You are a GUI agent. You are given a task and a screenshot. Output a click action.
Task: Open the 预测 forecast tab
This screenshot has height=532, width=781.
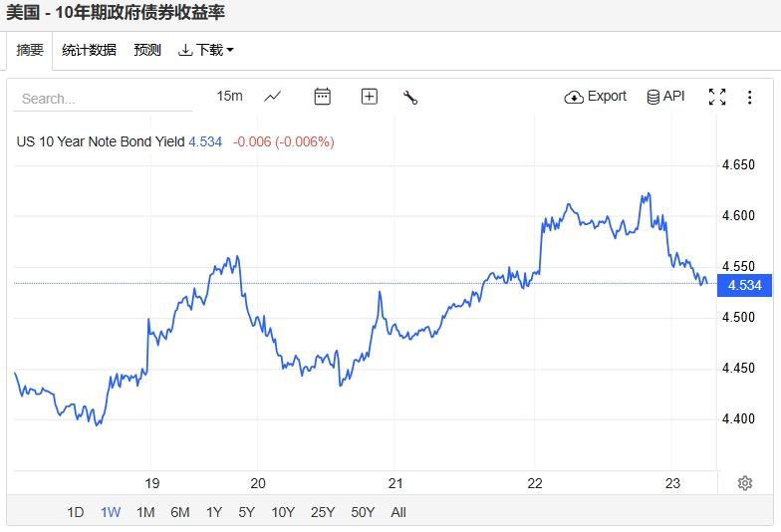click(x=147, y=50)
